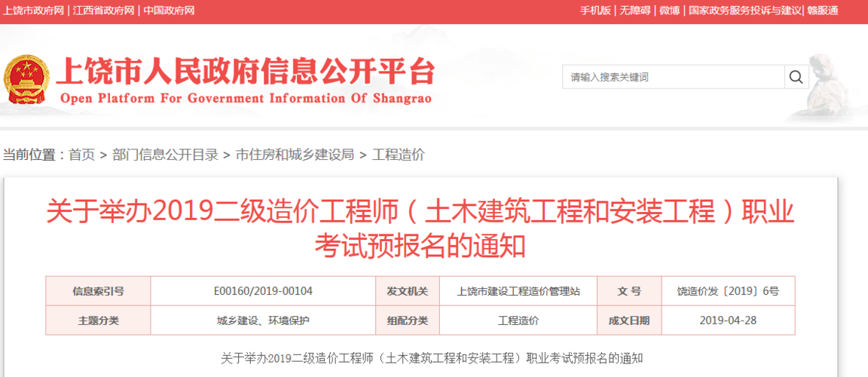Open 赣服通 link

coord(823,11)
